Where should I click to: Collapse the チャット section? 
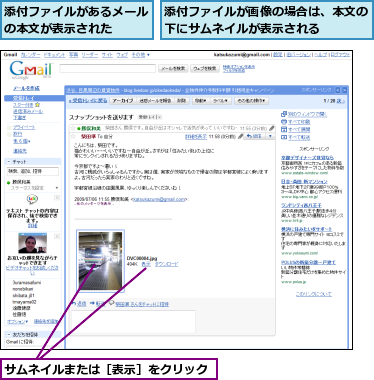click(9, 162)
